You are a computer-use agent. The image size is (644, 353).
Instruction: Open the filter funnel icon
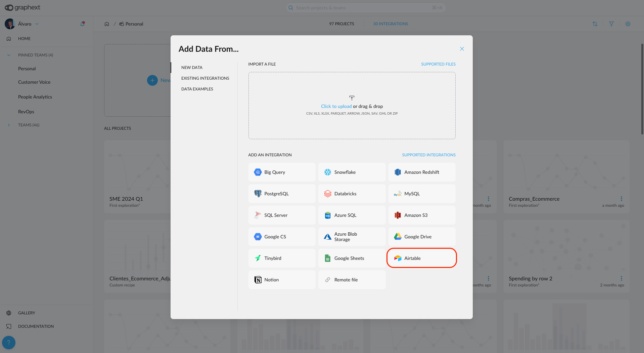click(611, 24)
